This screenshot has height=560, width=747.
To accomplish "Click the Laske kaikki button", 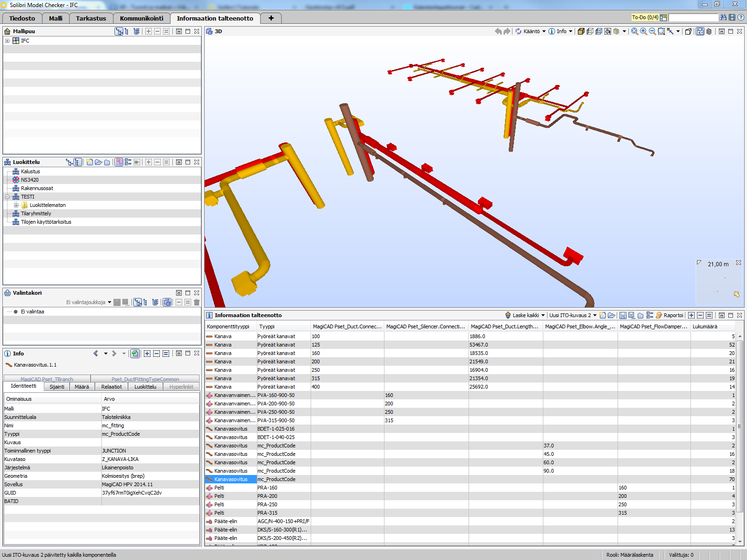I will coord(521,315).
